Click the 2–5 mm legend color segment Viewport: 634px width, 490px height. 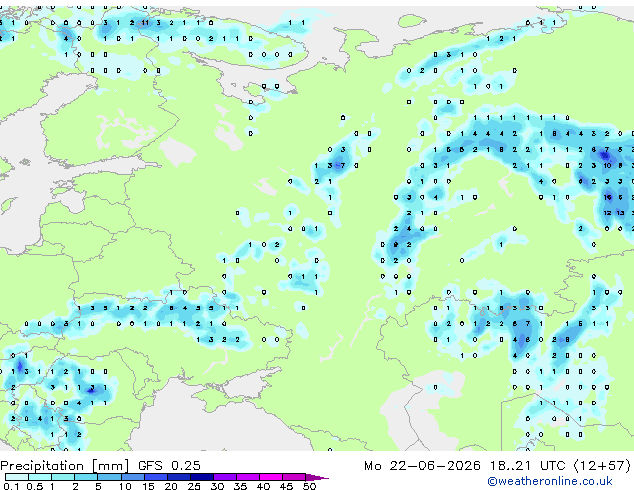pyautogui.click(x=86, y=477)
